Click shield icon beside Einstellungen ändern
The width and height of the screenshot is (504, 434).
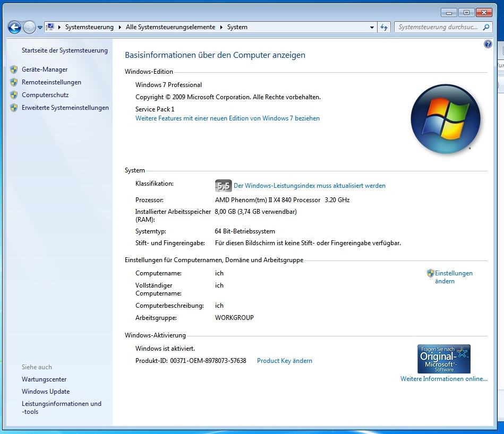pos(430,273)
